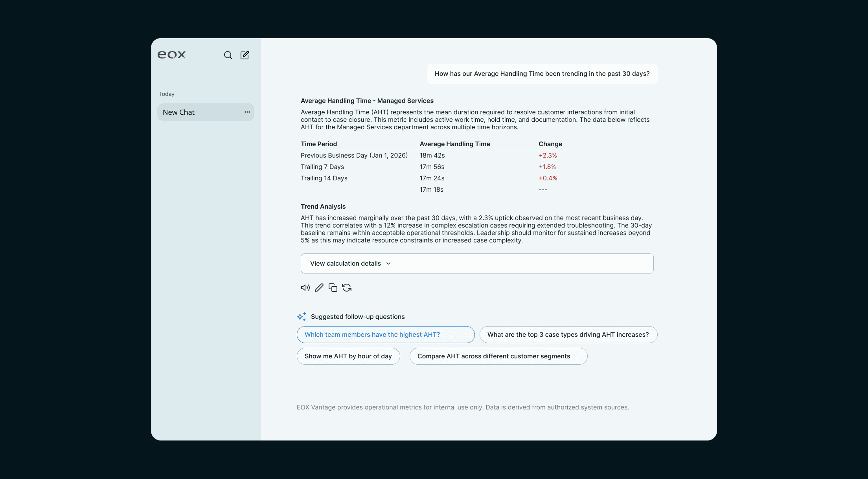Click the Time Period column header

319,144
